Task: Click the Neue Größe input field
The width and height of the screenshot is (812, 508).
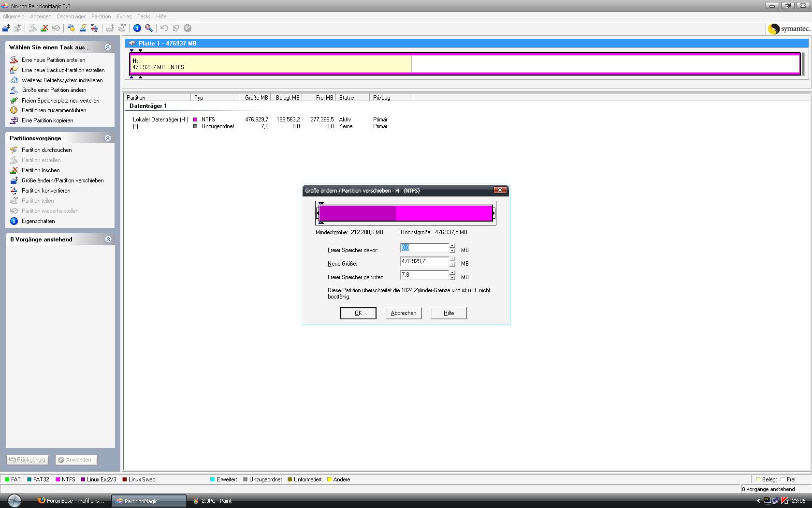Action: coord(424,261)
